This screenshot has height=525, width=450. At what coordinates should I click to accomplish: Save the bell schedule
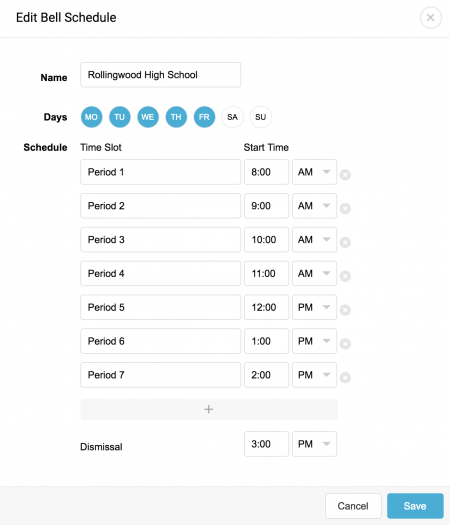point(415,506)
